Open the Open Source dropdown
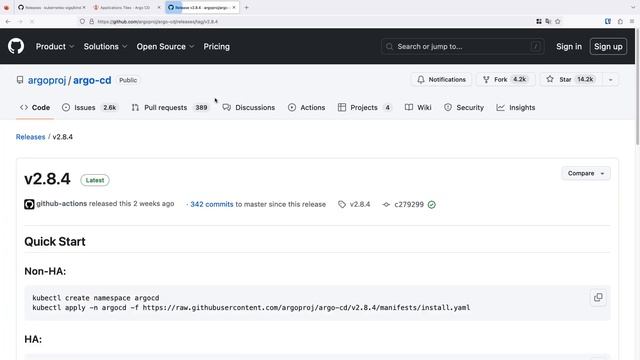This screenshot has height=360, width=640. coord(165,47)
